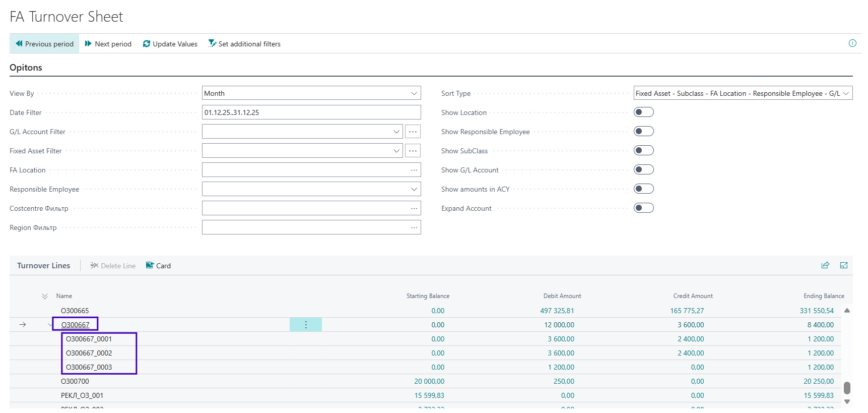Open FA Location lookup ellipsis
This screenshot has height=413, width=868.
click(x=414, y=170)
